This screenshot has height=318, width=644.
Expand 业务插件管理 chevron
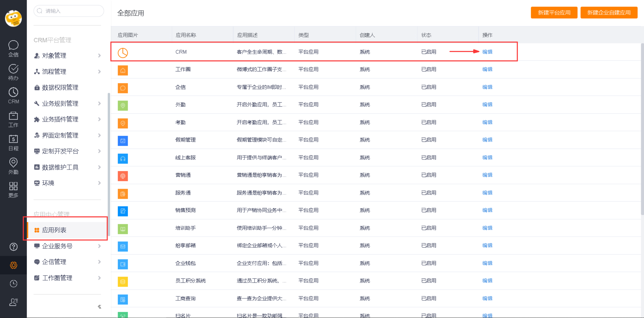tap(99, 119)
